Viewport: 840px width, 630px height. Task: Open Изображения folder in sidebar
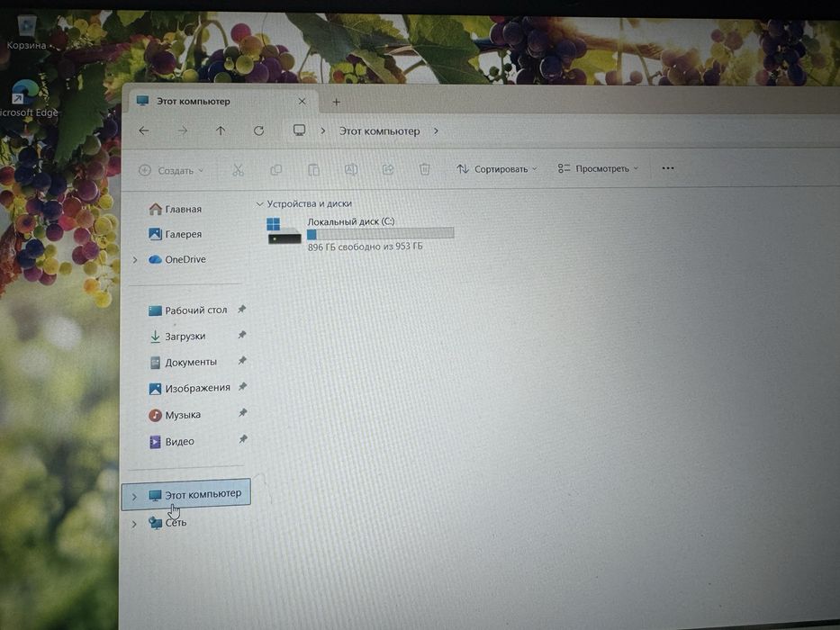[190, 389]
